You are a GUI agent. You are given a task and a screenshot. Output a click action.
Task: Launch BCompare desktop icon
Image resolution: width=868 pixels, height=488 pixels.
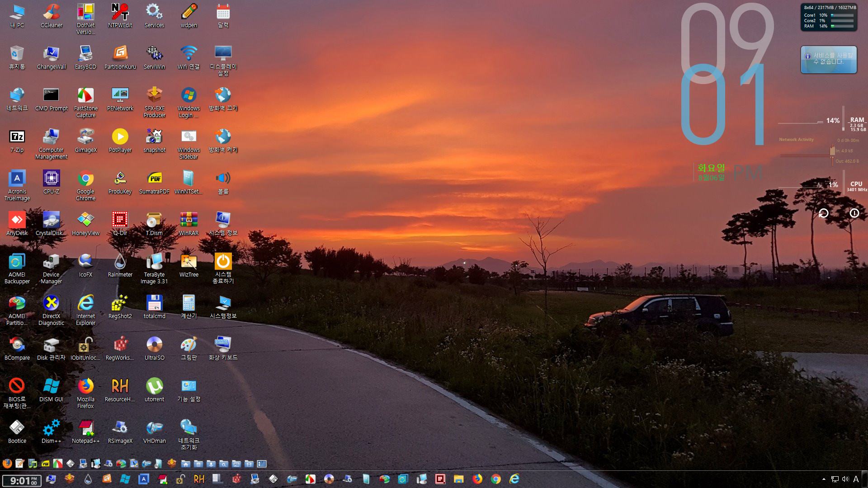[x=17, y=349]
